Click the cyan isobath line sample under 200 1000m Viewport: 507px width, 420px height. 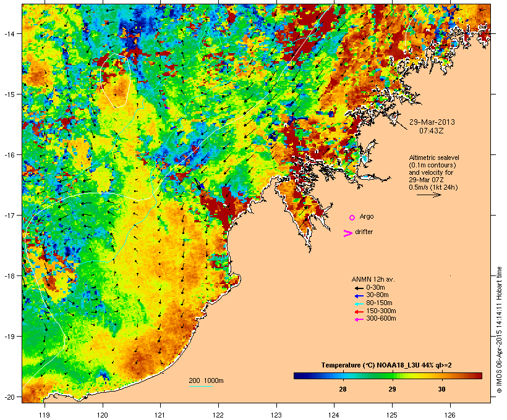200,386
